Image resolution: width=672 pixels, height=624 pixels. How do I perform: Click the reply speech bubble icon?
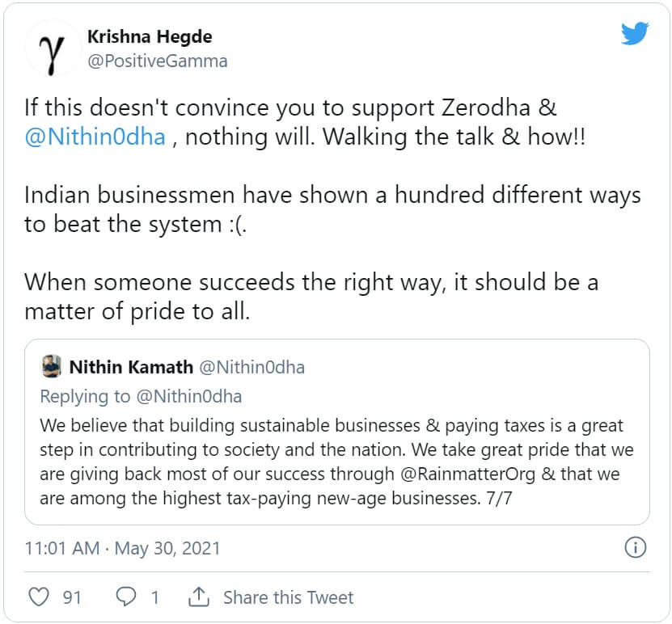point(126,597)
